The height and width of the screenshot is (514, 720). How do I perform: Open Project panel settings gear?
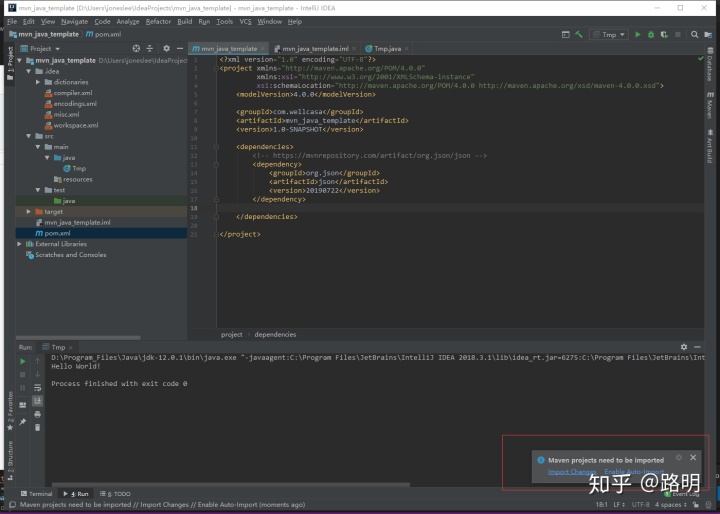coord(166,48)
